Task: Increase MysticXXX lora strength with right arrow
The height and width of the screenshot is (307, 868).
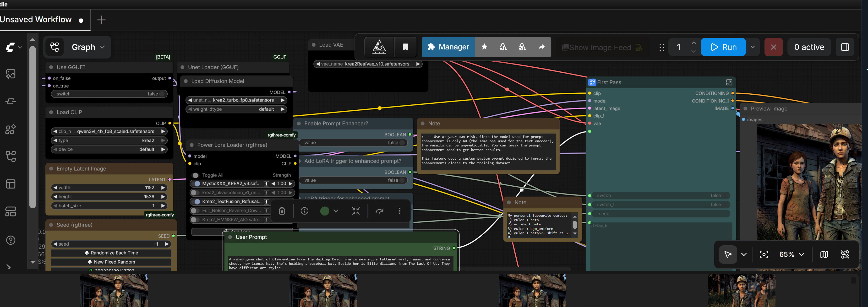Action: click(x=290, y=184)
